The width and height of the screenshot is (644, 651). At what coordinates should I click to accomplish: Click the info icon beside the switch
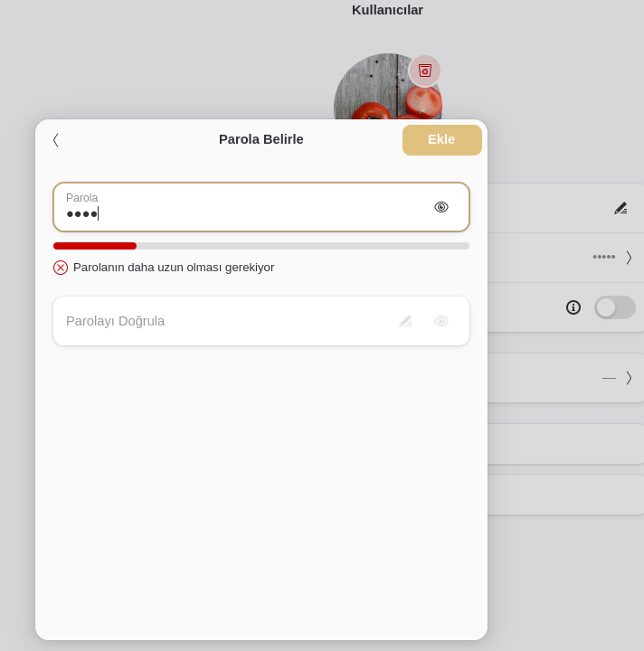pos(573,307)
